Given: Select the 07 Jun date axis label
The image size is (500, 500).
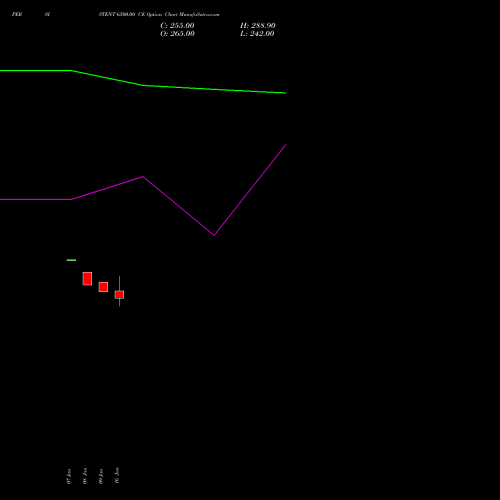Looking at the screenshot, I should [x=69, y=476].
